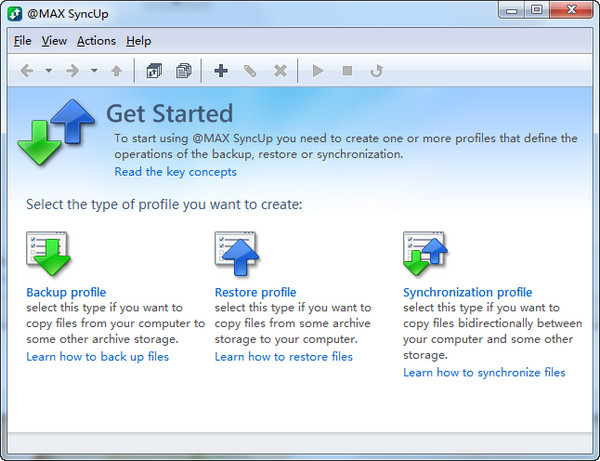Open the File menu
The image size is (600, 461).
click(23, 41)
